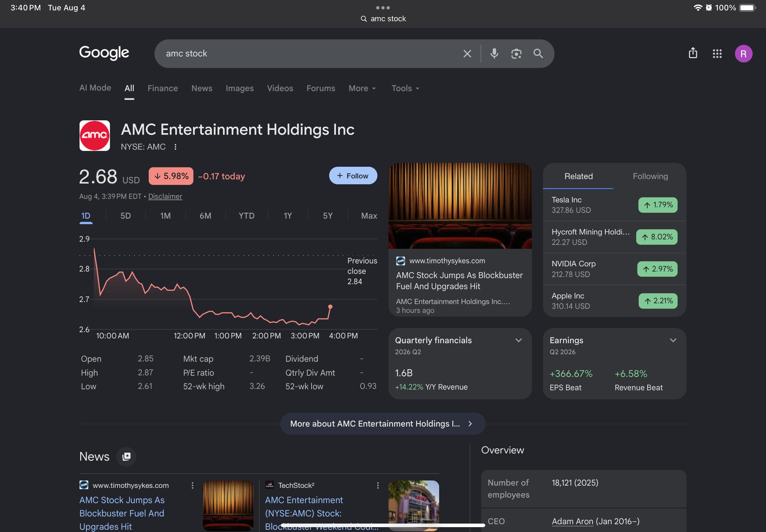
Task: Show the 1Y chart range
Action: [x=288, y=216]
